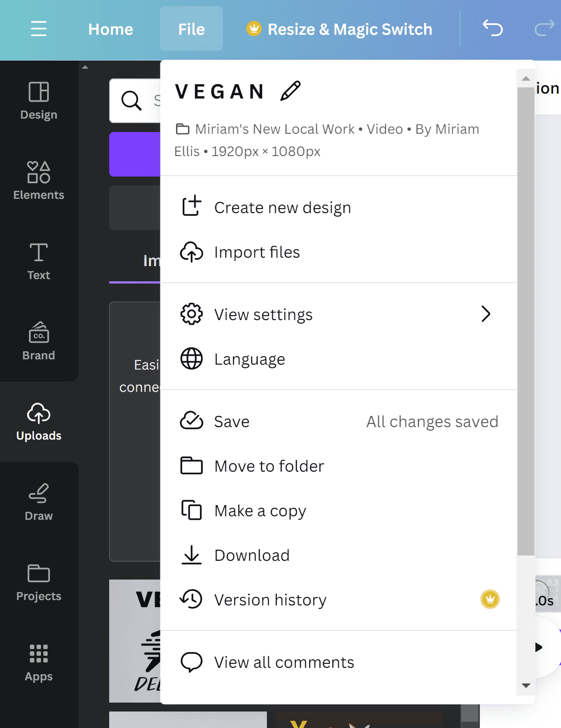Open the Design panel in sidebar
This screenshot has height=728, width=561.
(39, 100)
